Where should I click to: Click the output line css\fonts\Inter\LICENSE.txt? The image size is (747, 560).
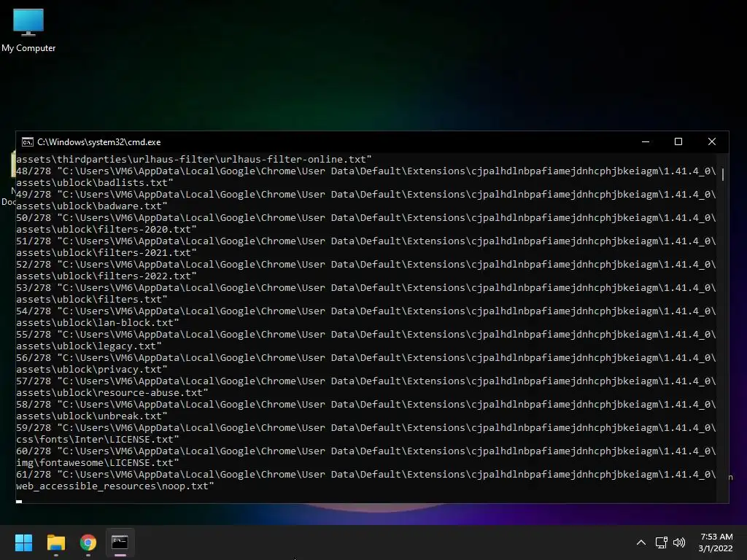point(98,439)
